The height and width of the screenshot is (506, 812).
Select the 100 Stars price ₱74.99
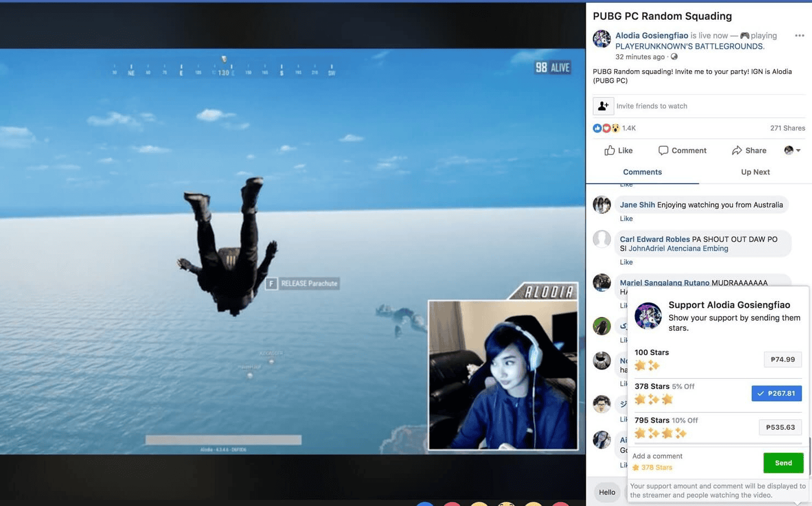[x=783, y=360]
